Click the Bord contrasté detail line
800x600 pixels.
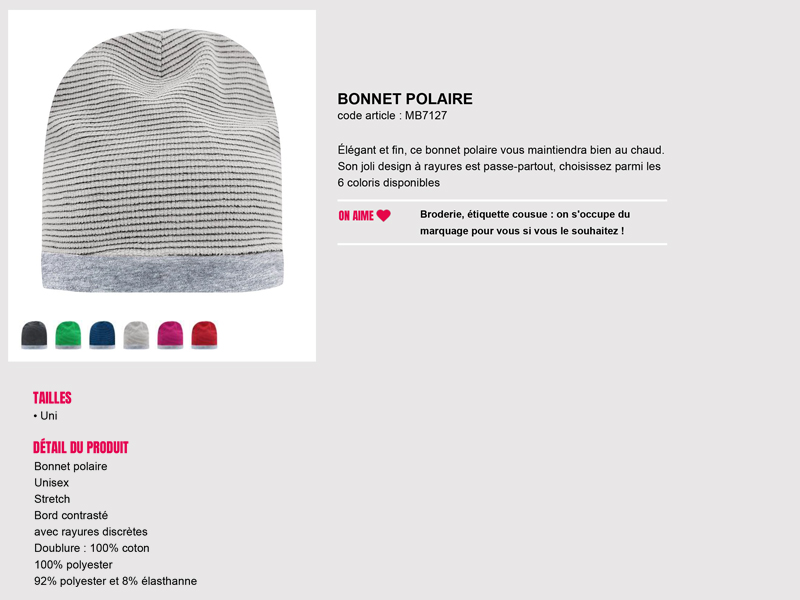click(71, 515)
